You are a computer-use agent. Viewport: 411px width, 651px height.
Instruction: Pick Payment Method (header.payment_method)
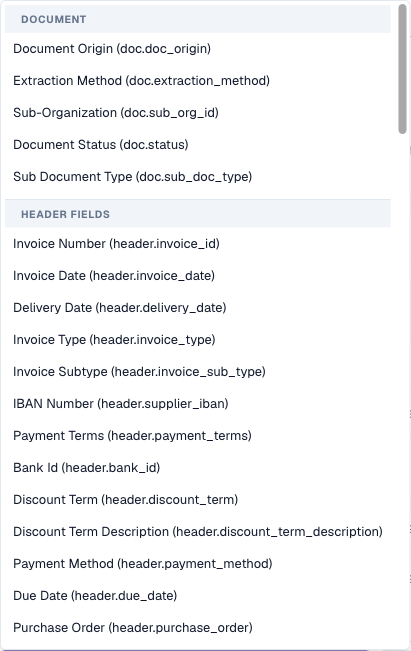click(x=198, y=563)
